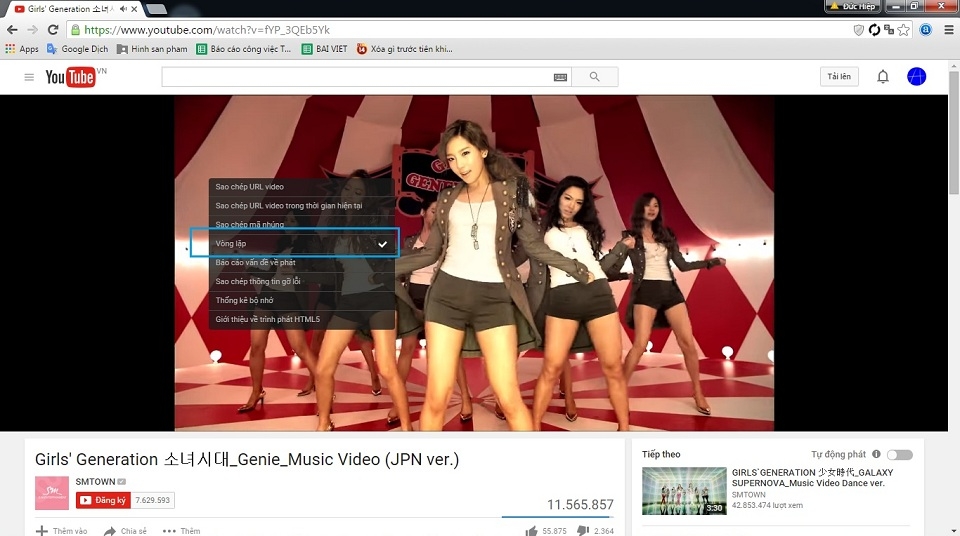Screen dimensions: 960x536
Task: Select Sao chép URL video
Action: coord(302,187)
